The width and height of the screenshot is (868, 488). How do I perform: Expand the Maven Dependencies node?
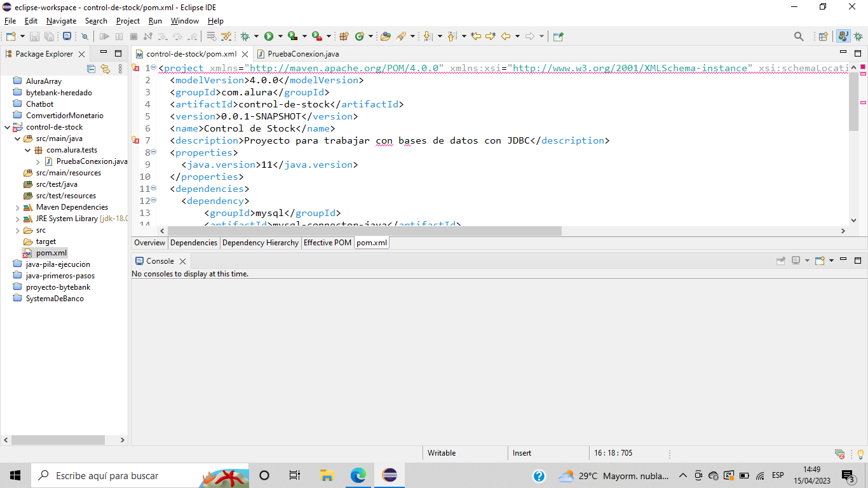(18, 207)
